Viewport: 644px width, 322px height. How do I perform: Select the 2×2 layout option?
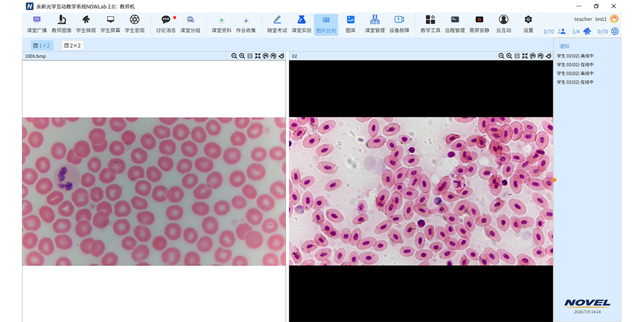(73, 46)
